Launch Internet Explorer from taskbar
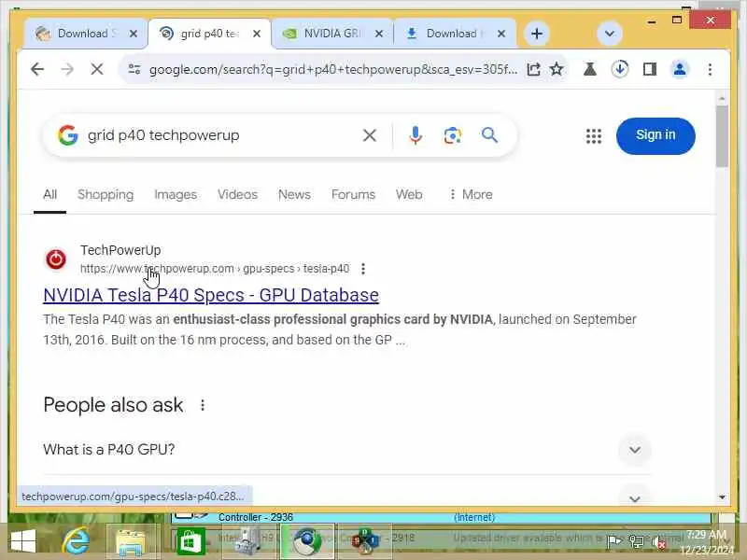 tap(77, 542)
